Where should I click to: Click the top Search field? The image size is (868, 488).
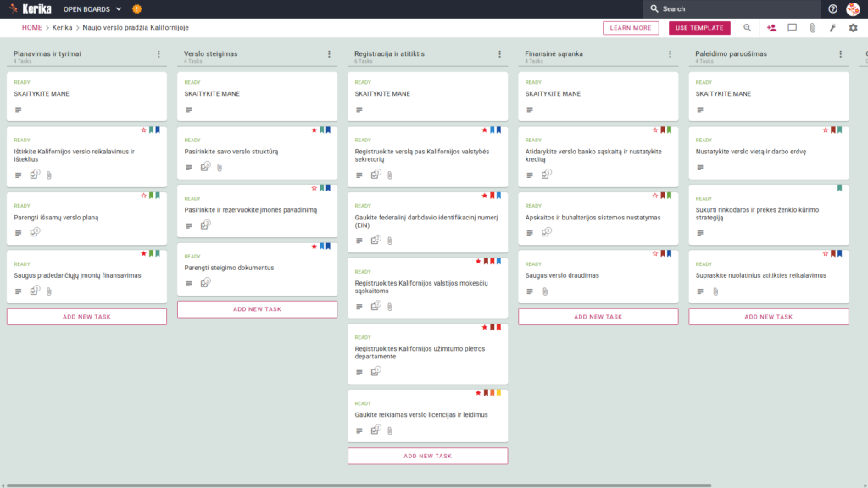coord(732,8)
